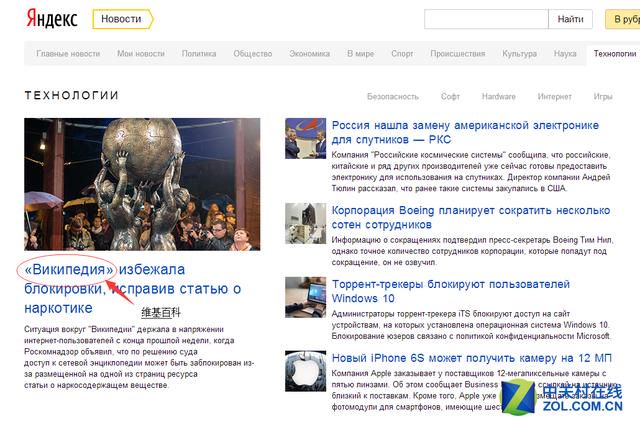Open the Политика section
The image size is (640, 427).
(199, 53)
